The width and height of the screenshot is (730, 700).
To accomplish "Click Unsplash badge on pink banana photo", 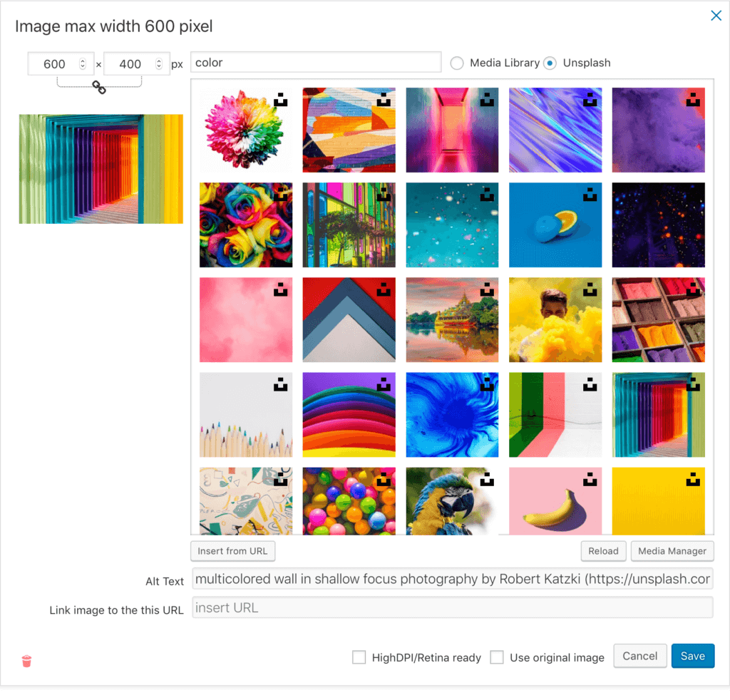I will 590,479.
